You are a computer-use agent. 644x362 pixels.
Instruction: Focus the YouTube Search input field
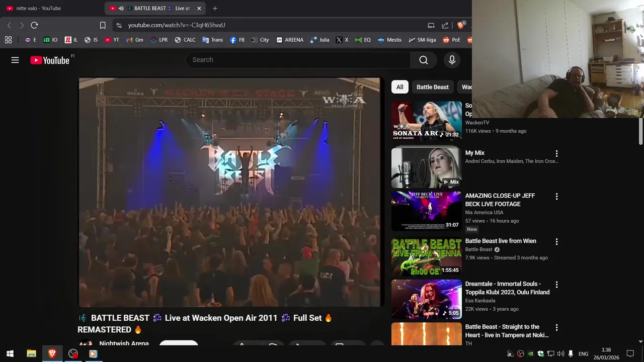click(298, 60)
